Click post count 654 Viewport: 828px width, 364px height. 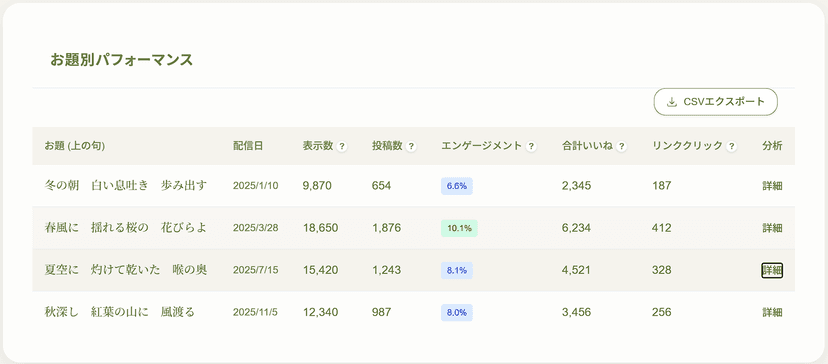click(381, 186)
